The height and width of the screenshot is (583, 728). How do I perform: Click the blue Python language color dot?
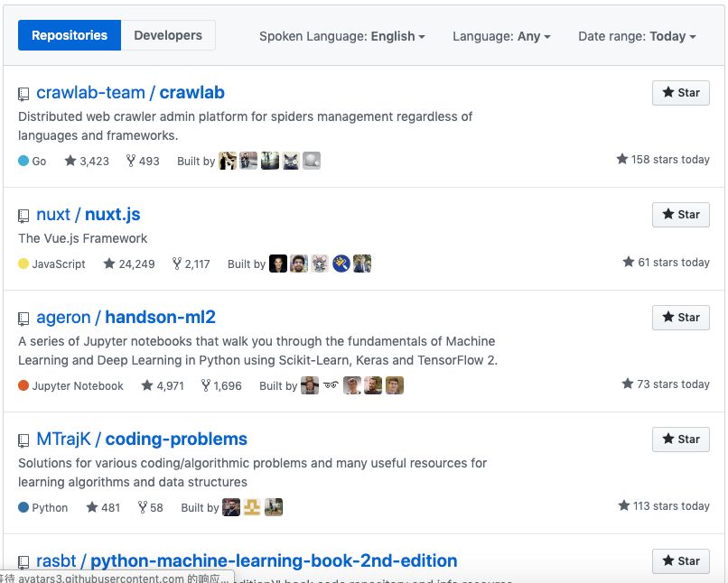(23, 507)
